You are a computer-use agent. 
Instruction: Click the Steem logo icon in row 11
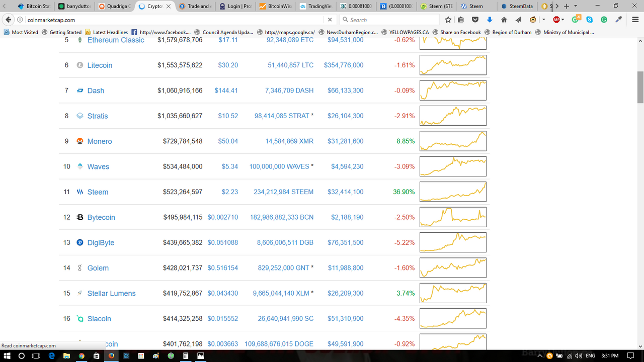79,192
